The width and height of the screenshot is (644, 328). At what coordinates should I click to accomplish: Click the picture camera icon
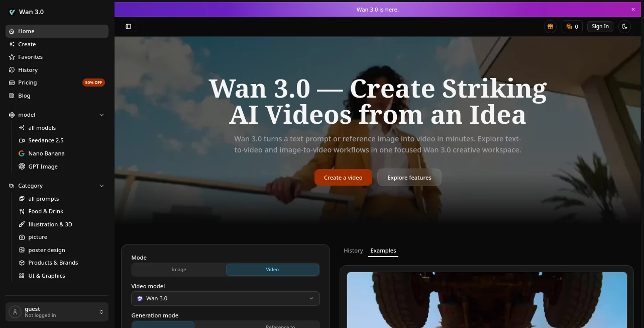pyautogui.click(x=22, y=237)
